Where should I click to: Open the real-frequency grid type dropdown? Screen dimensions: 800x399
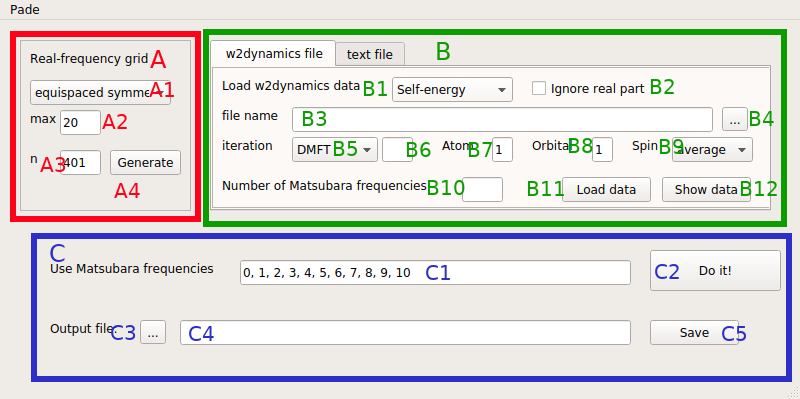[101, 93]
